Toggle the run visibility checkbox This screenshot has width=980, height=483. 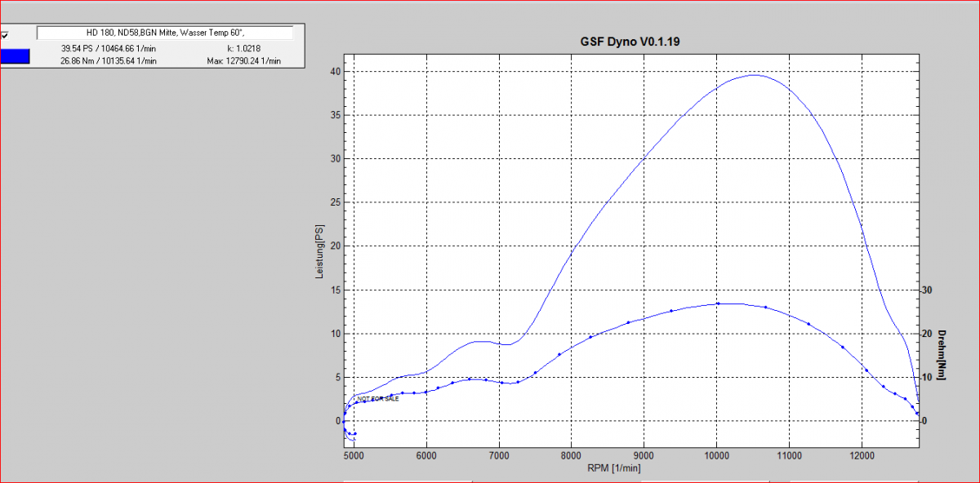coord(5,35)
